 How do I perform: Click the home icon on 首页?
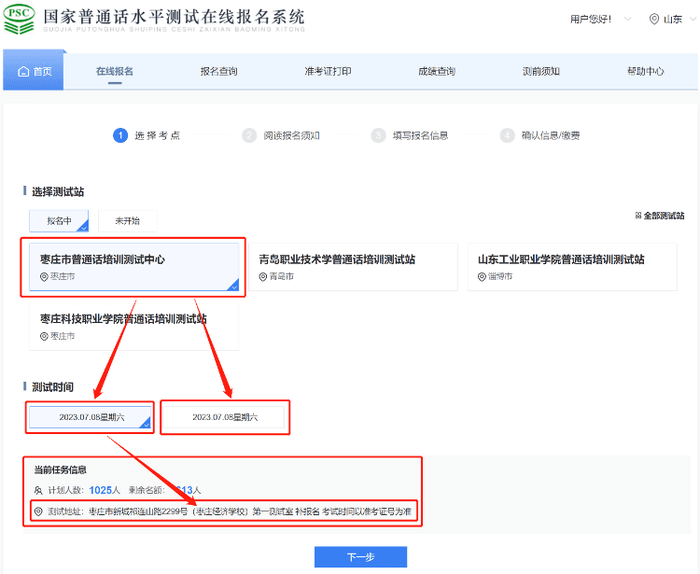tap(23, 72)
